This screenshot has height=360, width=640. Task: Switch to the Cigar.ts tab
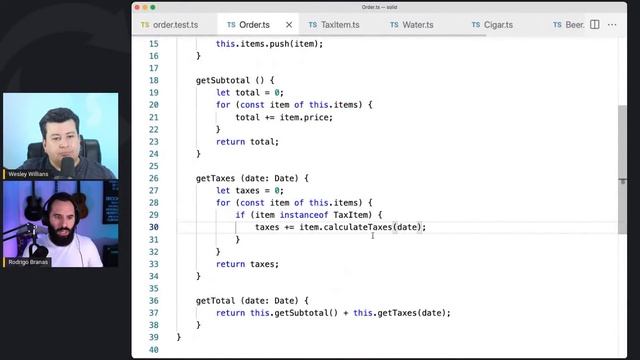click(x=498, y=25)
